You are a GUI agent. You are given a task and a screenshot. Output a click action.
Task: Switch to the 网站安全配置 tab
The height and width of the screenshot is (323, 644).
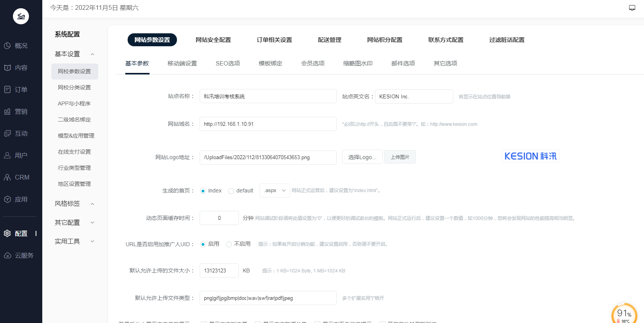213,40
